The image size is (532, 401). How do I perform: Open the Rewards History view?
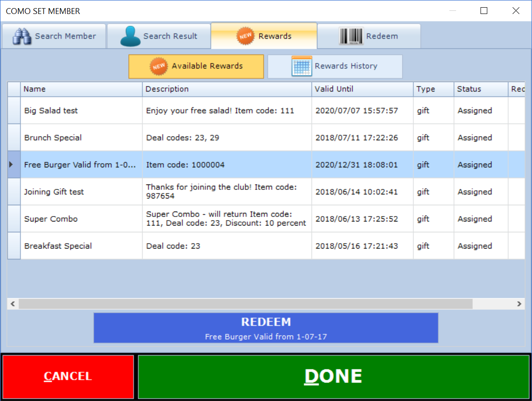point(335,66)
